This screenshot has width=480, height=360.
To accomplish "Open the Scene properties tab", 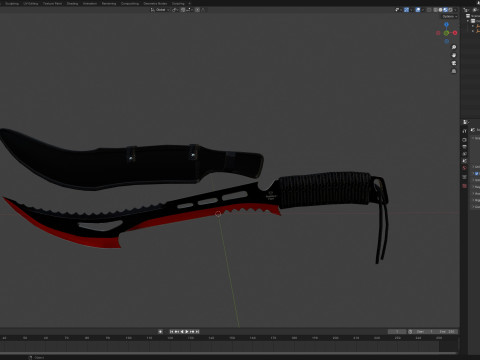I will point(464,161).
